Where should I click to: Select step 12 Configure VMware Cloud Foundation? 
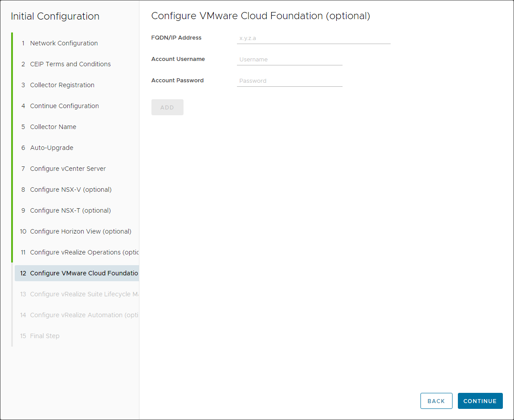76,273
